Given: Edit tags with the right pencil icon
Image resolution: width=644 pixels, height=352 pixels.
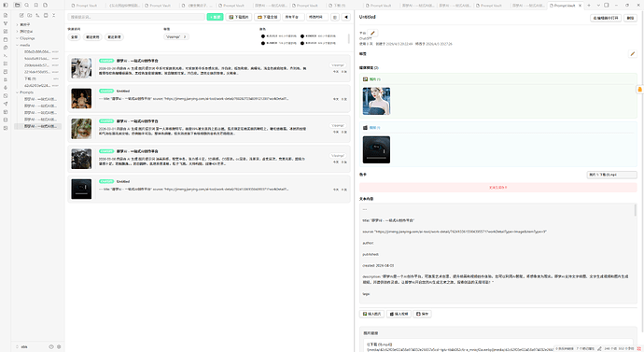Looking at the screenshot, I should (633, 54).
